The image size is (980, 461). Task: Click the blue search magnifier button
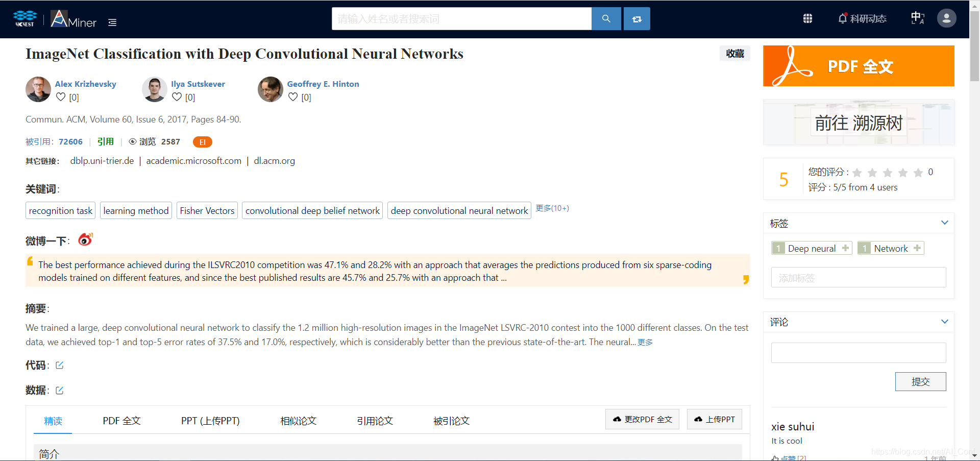coord(606,19)
